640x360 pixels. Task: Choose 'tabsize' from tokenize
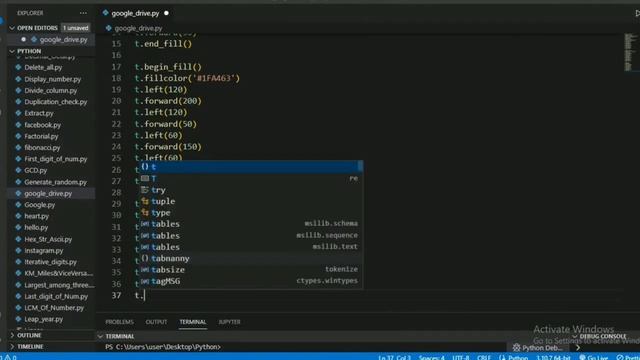coord(251,270)
